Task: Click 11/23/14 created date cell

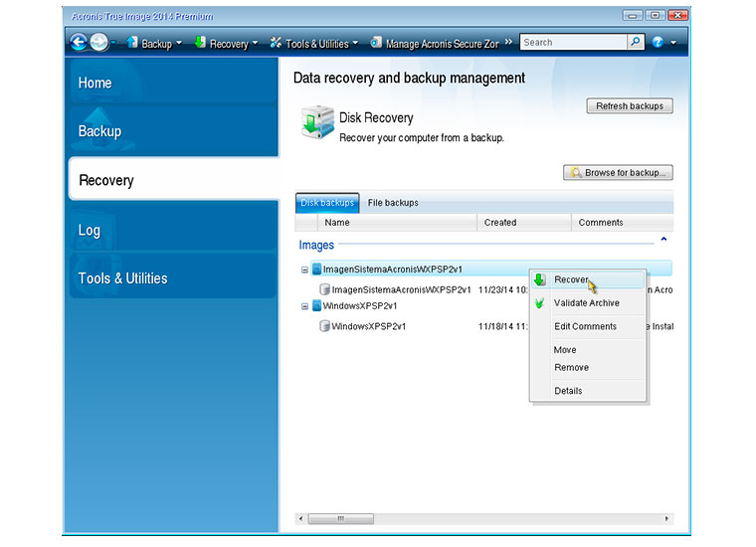Action: [x=503, y=289]
